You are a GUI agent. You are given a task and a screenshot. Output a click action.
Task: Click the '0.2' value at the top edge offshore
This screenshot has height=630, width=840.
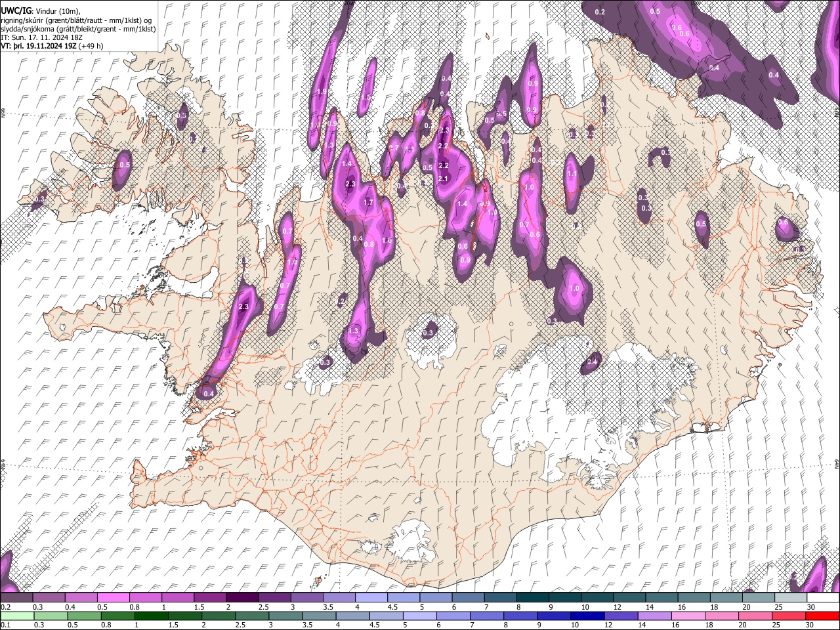600,12
